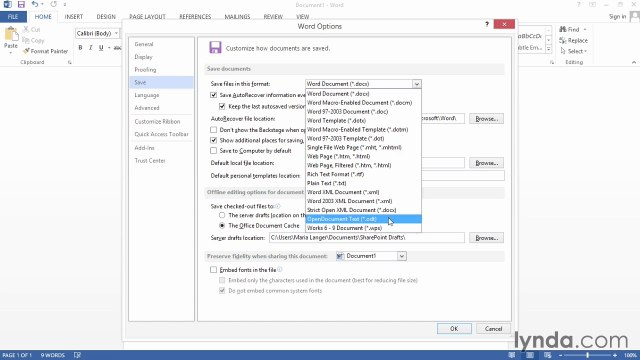Choose OpenDocument Text (*.odt) format
Image resolution: width=640 pixels, height=360 pixels.
pos(363,219)
